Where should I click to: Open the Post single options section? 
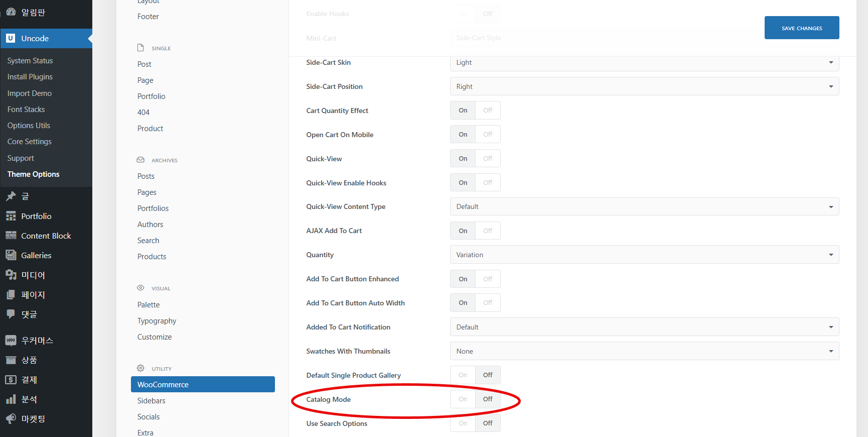click(144, 64)
